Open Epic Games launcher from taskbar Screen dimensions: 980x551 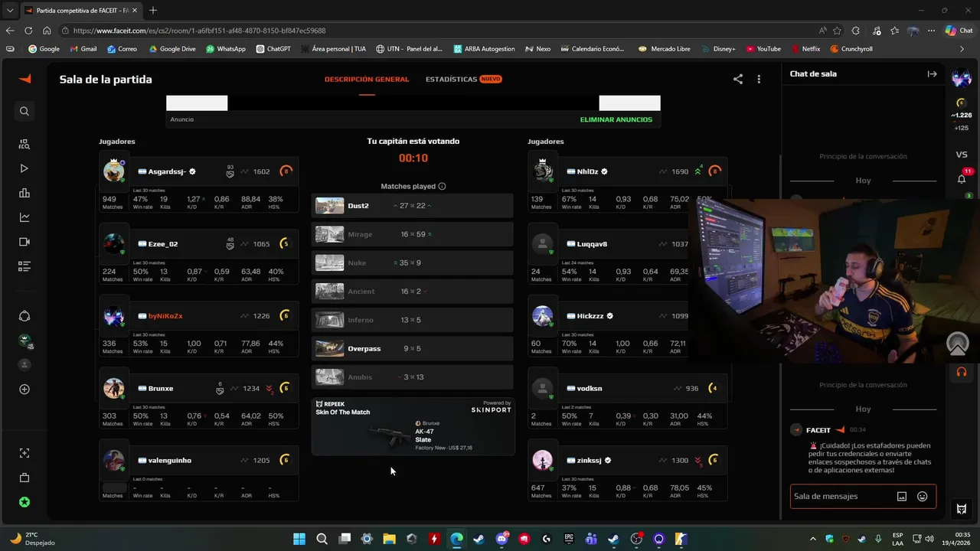pyautogui.click(x=569, y=539)
